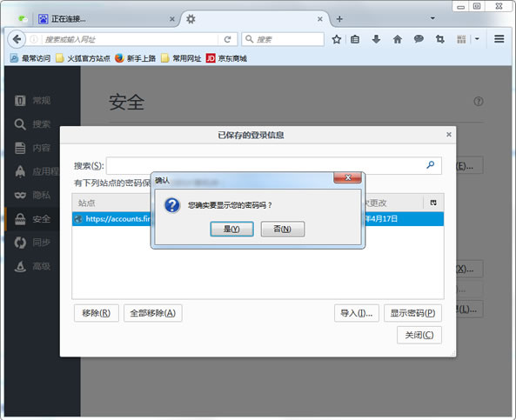
Task: Open the hamburger menu icon
Action: pos(499,39)
